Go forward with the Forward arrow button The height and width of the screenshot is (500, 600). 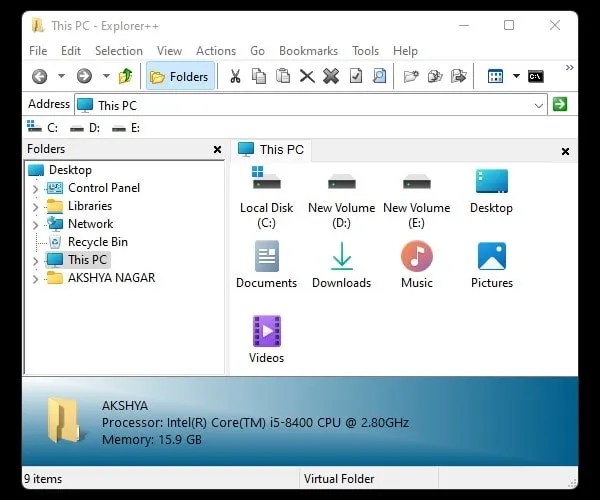click(84, 76)
